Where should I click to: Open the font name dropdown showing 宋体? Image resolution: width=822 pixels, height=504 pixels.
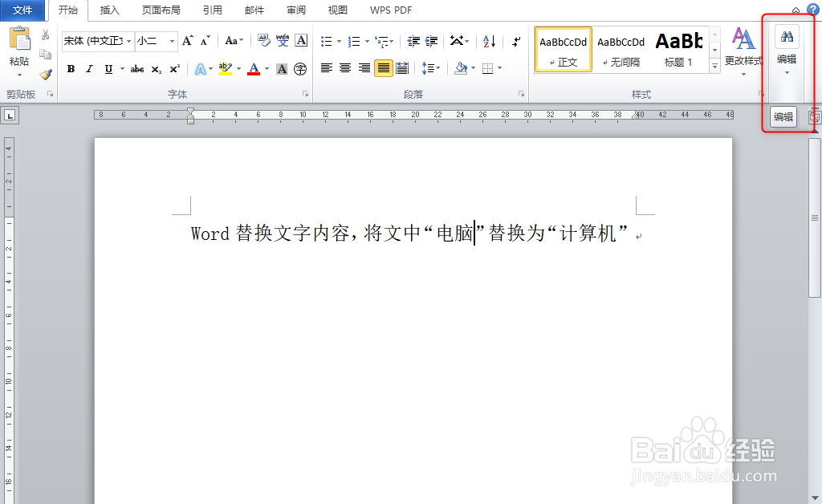[97, 40]
